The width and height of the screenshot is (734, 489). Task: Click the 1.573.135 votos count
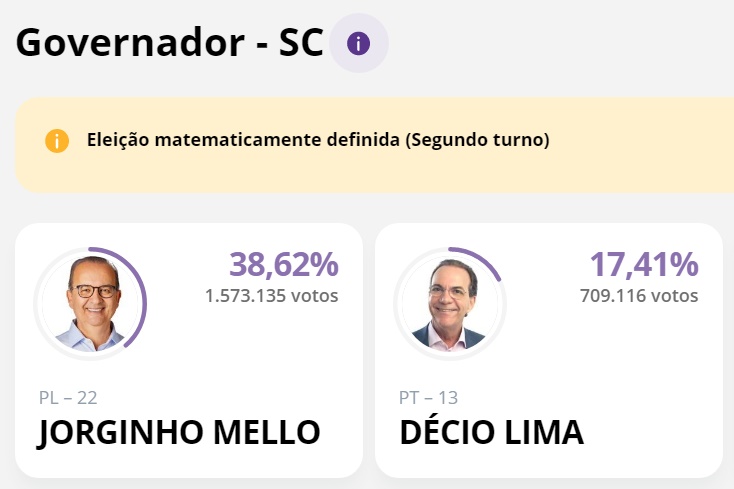[x=245, y=296]
